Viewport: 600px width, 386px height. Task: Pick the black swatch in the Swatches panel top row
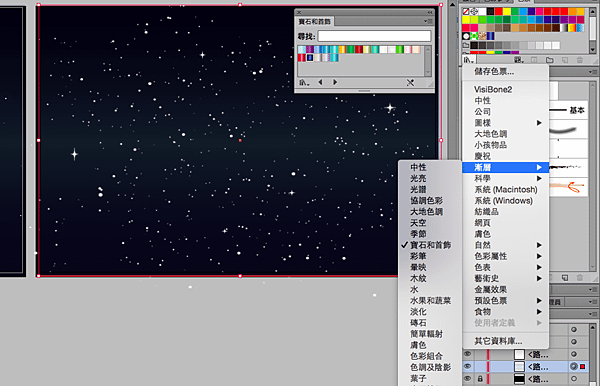pos(490,11)
